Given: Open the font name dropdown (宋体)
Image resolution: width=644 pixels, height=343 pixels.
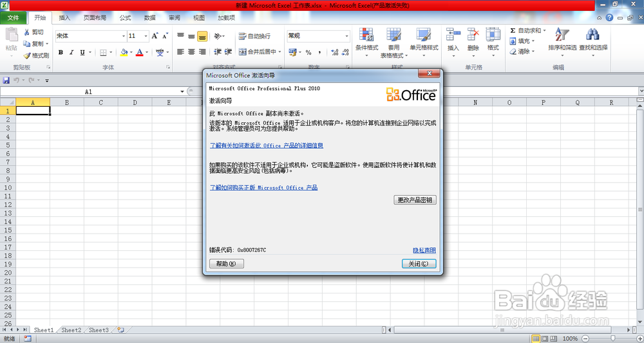Looking at the screenshot, I should [x=123, y=36].
